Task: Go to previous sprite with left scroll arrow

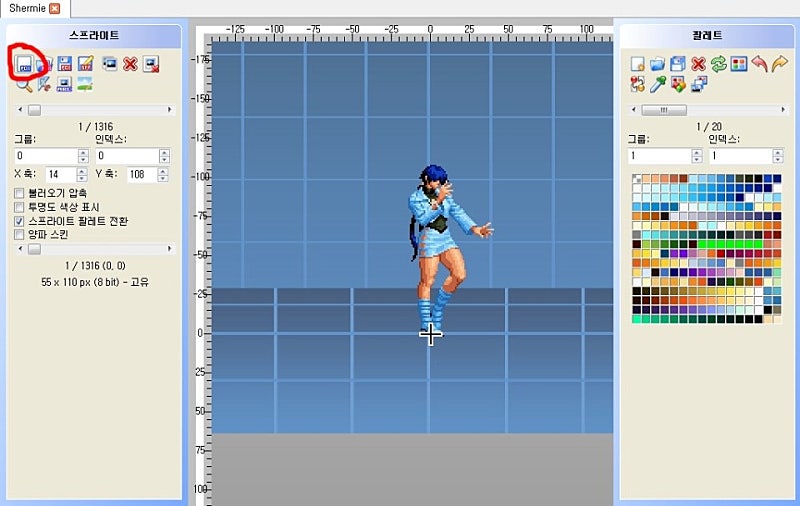Action: (x=20, y=110)
